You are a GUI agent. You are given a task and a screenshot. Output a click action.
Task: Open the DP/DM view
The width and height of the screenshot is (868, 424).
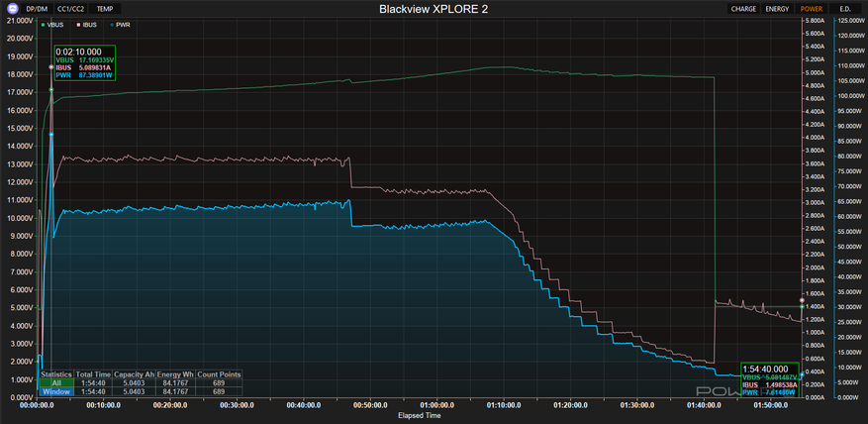click(x=36, y=8)
